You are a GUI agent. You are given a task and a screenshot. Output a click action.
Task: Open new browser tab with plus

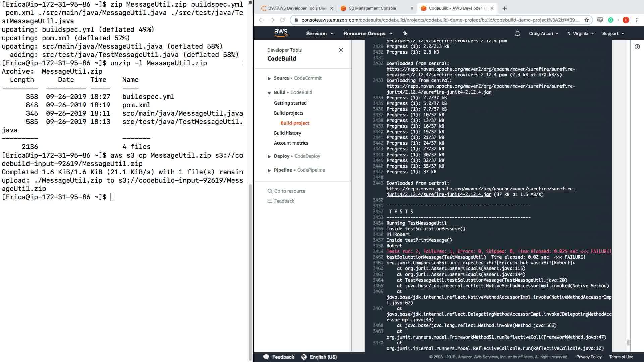coord(505,8)
